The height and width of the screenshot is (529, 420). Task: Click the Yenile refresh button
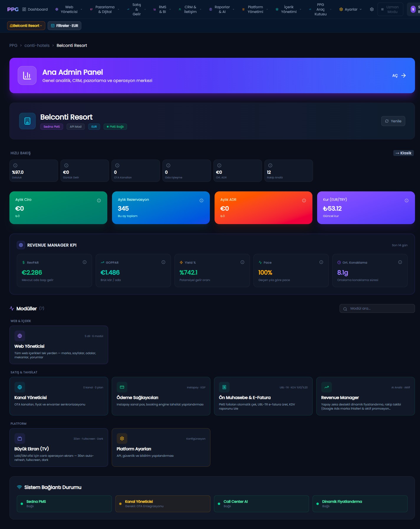393,121
